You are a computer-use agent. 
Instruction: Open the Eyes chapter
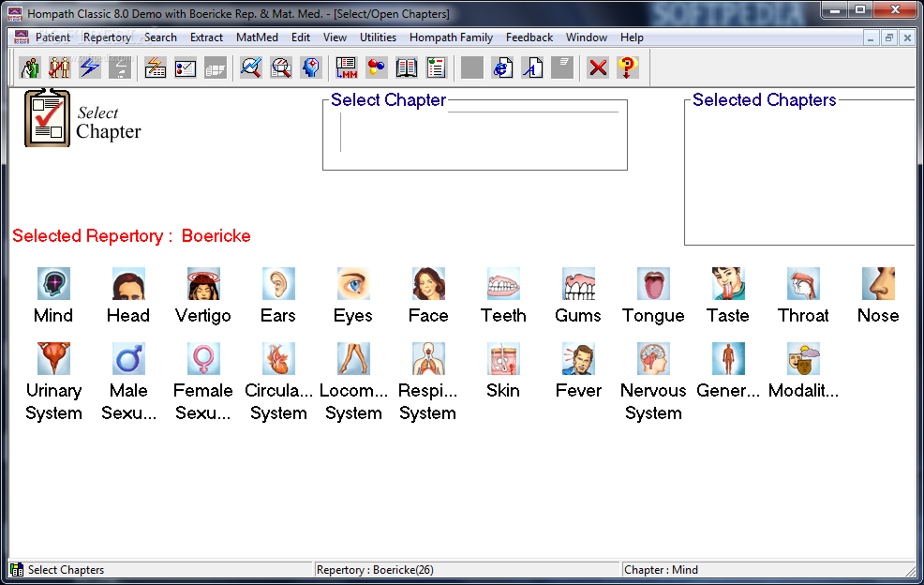pos(353,284)
